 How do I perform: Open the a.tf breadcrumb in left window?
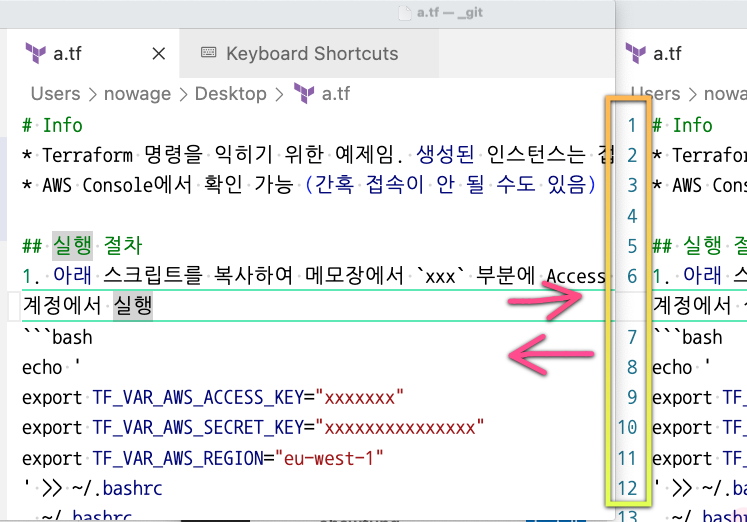pyautogui.click(x=336, y=94)
